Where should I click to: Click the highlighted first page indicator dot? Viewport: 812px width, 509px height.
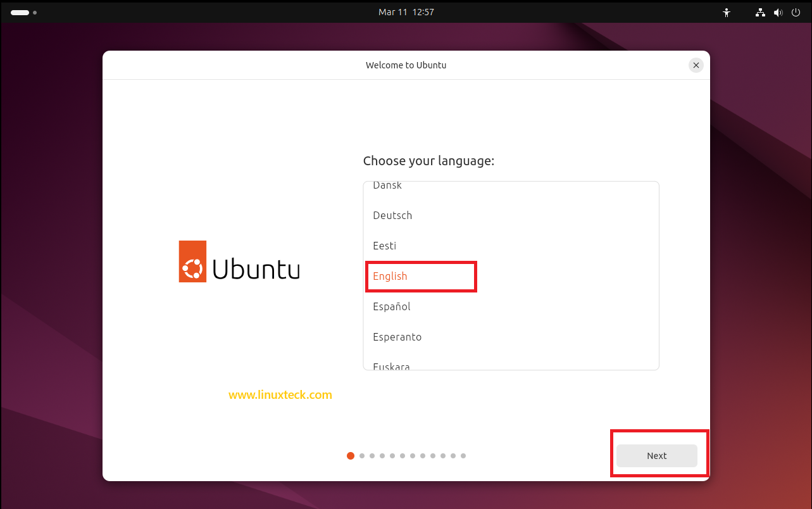(351, 455)
